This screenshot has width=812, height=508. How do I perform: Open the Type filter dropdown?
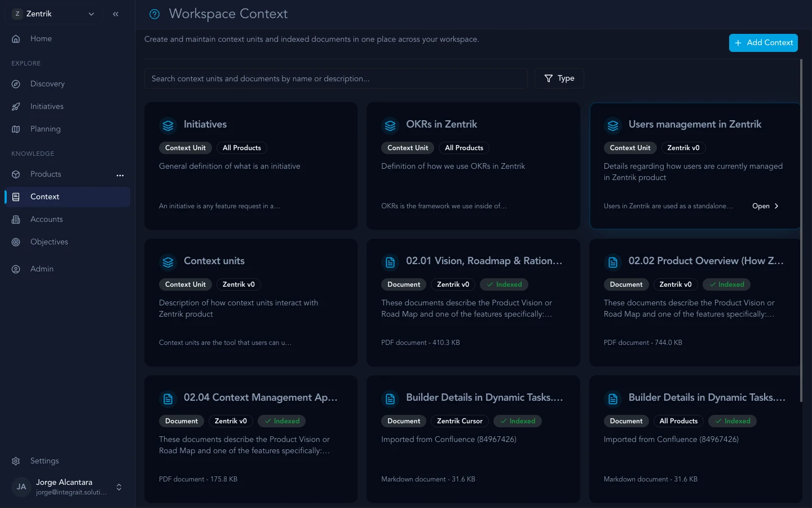pyautogui.click(x=559, y=78)
